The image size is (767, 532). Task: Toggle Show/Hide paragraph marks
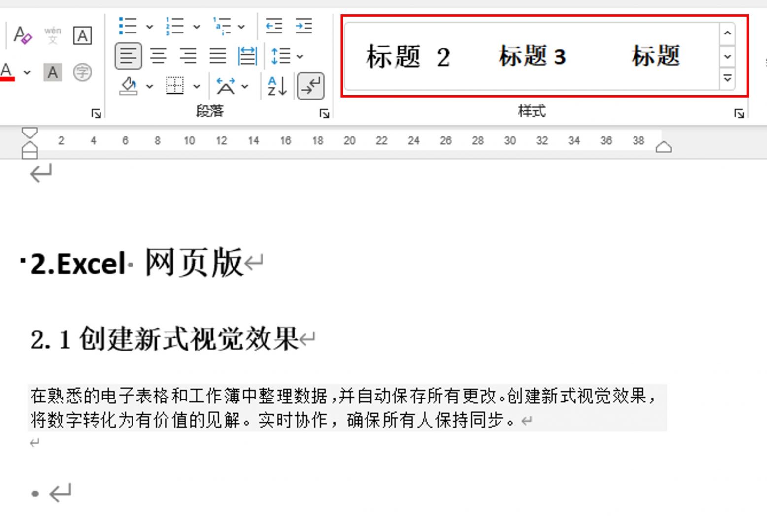pyautogui.click(x=310, y=86)
